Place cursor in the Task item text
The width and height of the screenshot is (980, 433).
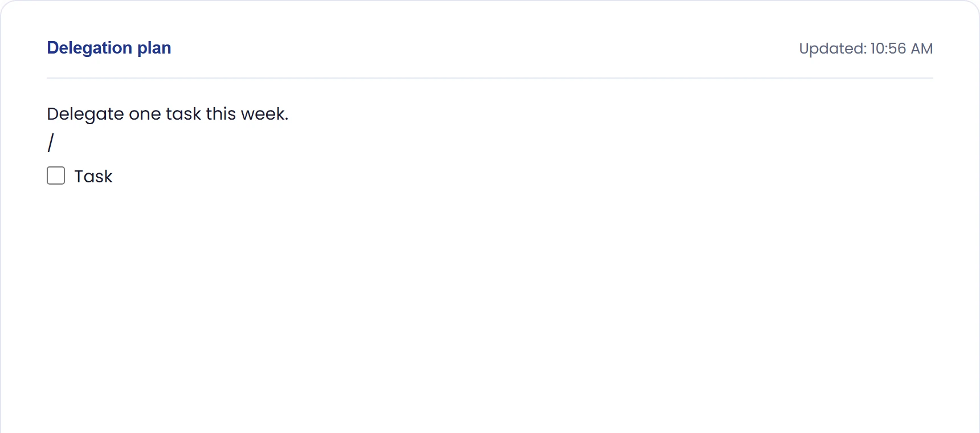coord(93,176)
